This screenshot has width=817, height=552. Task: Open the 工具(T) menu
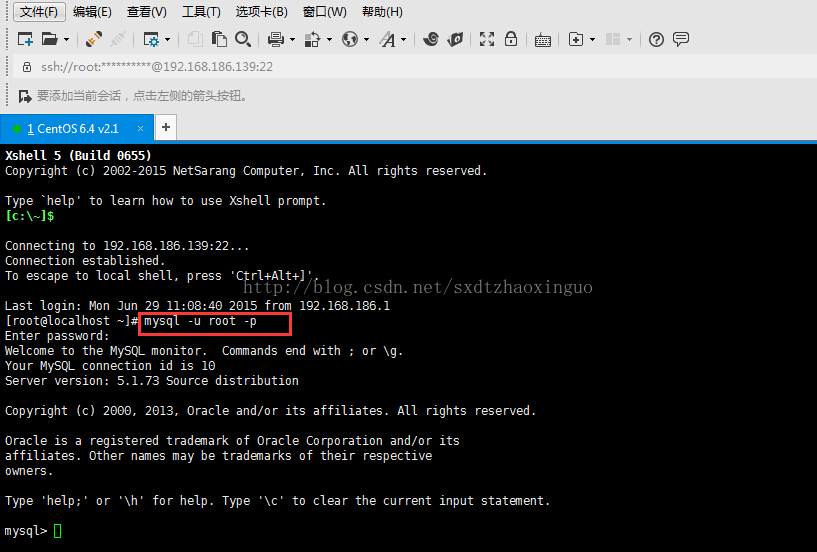(201, 11)
